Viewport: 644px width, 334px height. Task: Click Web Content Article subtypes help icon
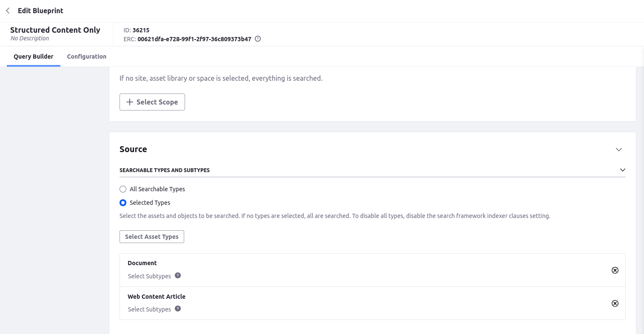pyautogui.click(x=178, y=309)
